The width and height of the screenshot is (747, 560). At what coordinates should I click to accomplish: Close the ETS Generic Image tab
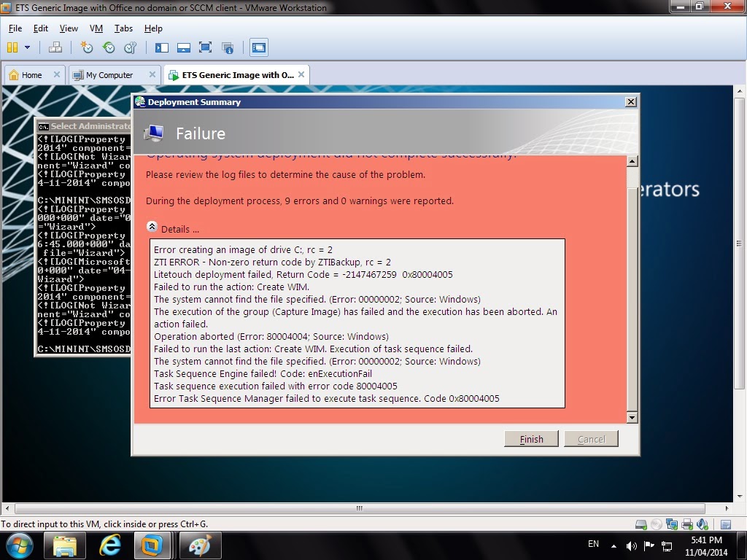301,74
